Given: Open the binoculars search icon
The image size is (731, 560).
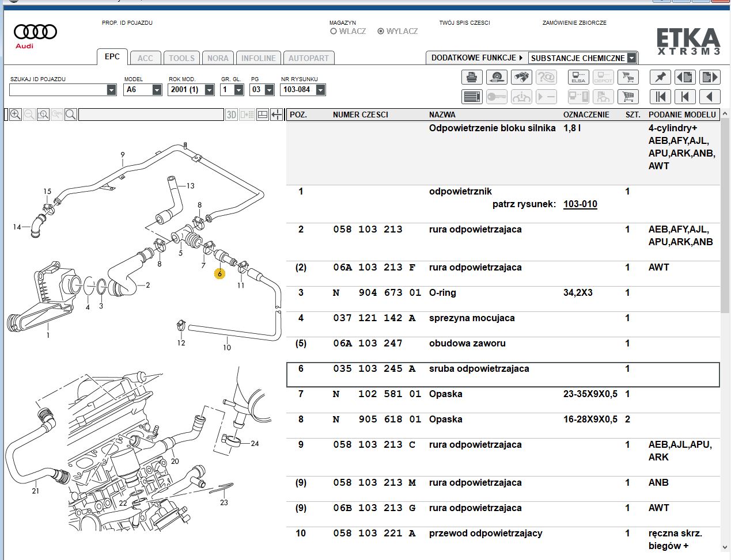Looking at the screenshot, I should pos(521,77).
